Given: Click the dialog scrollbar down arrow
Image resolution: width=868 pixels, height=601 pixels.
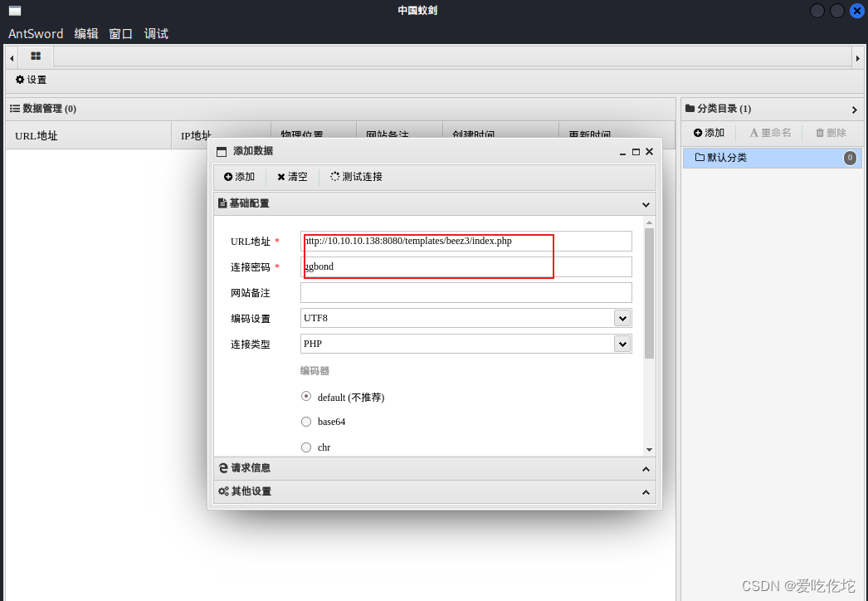Looking at the screenshot, I should tap(649, 449).
